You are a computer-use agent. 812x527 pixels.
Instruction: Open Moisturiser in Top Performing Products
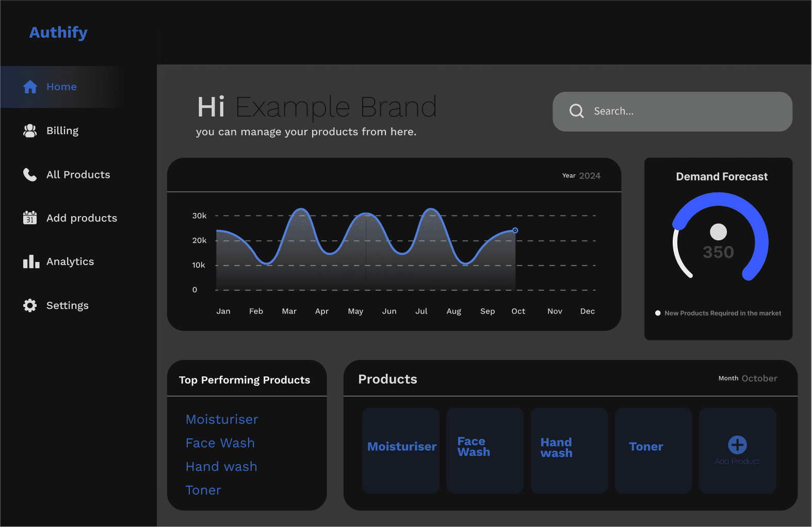point(222,420)
